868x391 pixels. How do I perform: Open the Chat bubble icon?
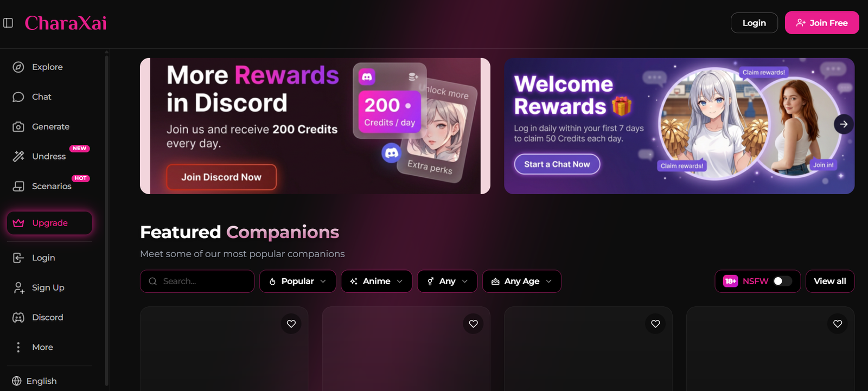18,97
